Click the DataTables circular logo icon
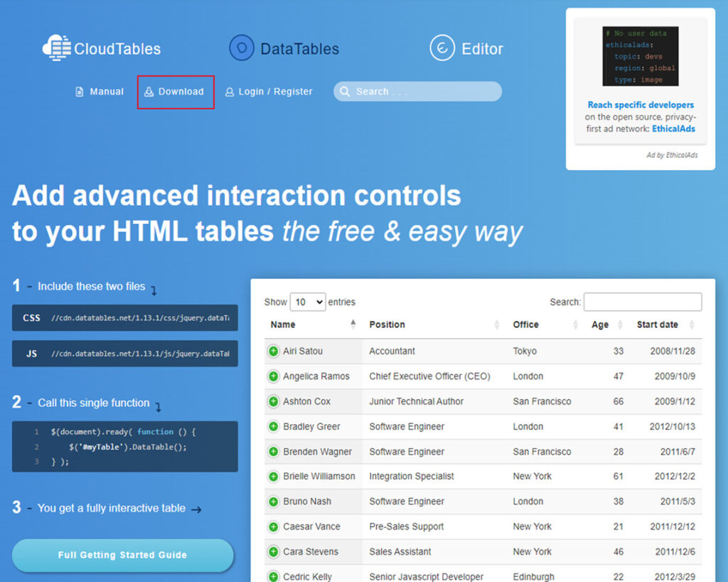728x582 pixels. (x=242, y=48)
